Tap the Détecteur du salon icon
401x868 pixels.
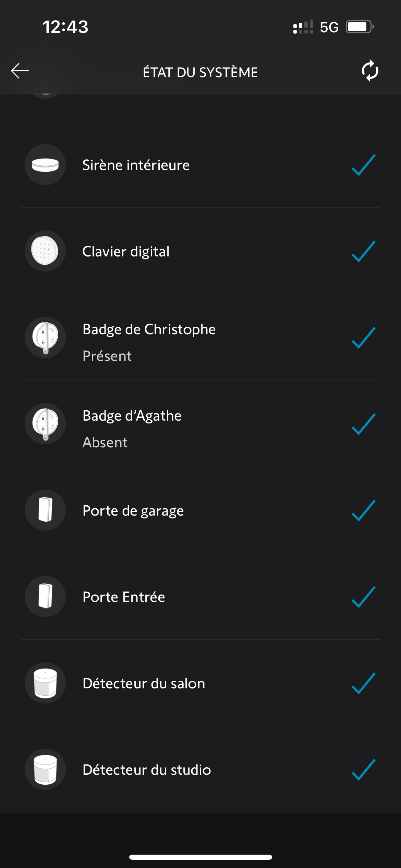tap(45, 683)
